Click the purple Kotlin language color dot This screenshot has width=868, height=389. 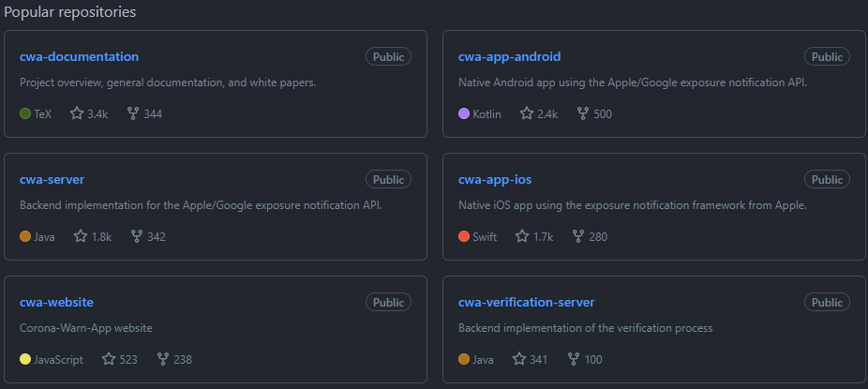(x=464, y=114)
